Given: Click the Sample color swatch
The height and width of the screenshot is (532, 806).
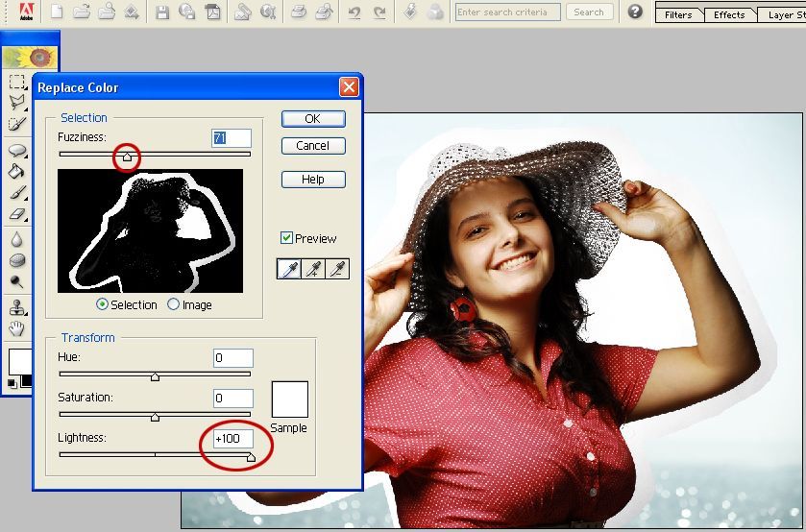Looking at the screenshot, I should (x=290, y=399).
